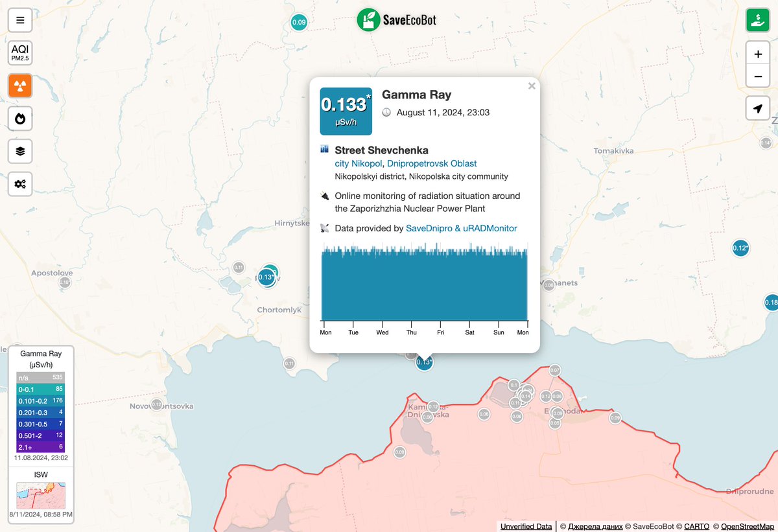Click the Street Shevchenka station title
Image resolution: width=778 pixels, height=532 pixels.
381,150
